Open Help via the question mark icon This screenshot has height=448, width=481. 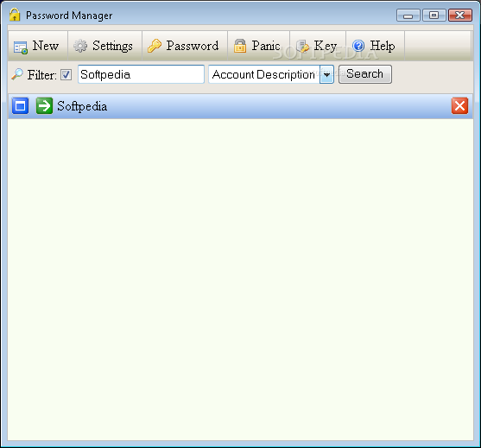tap(358, 46)
